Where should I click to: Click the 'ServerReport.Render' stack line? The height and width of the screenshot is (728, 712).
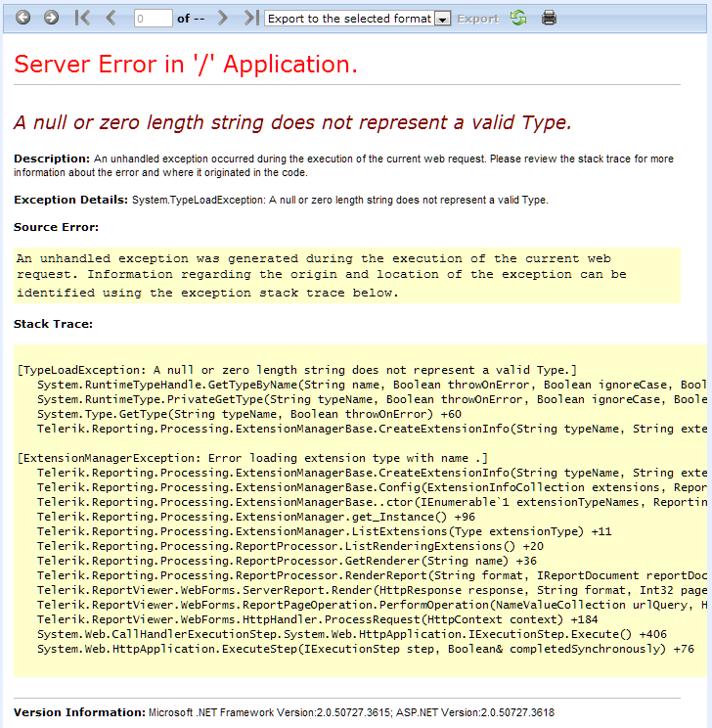372,590
